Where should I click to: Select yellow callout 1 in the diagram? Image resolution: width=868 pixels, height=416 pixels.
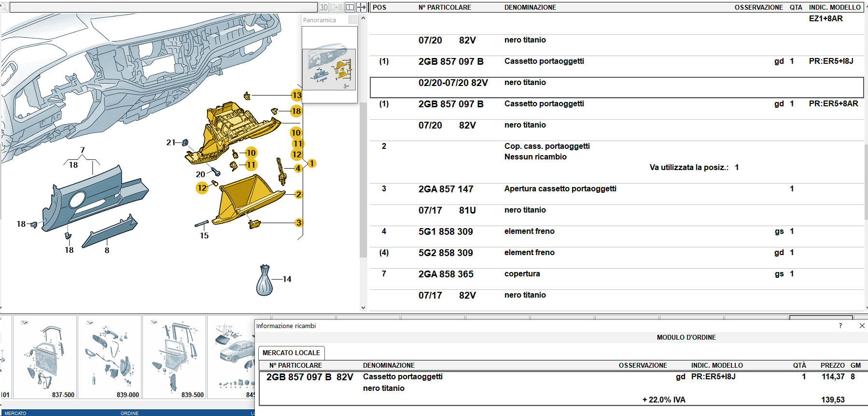[x=312, y=163]
